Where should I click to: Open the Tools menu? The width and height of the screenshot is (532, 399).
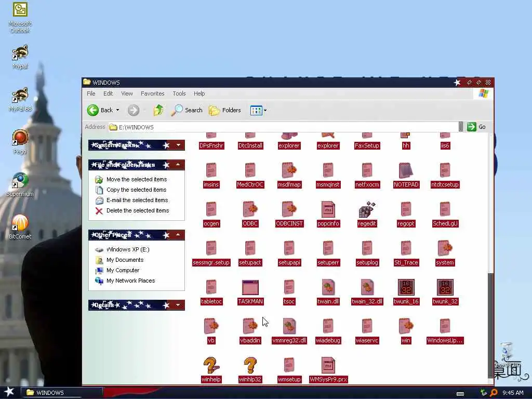(179, 94)
